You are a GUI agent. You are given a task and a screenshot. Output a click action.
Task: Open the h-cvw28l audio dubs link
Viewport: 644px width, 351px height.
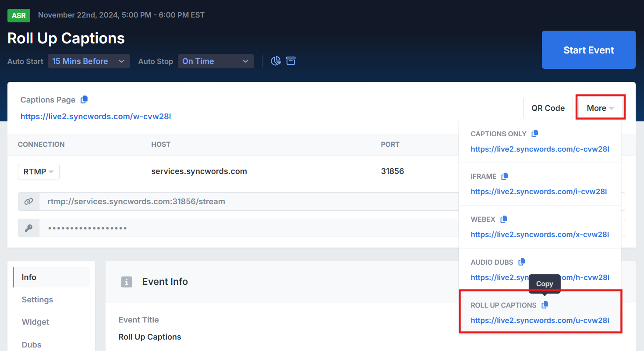pyautogui.click(x=540, y=277)
